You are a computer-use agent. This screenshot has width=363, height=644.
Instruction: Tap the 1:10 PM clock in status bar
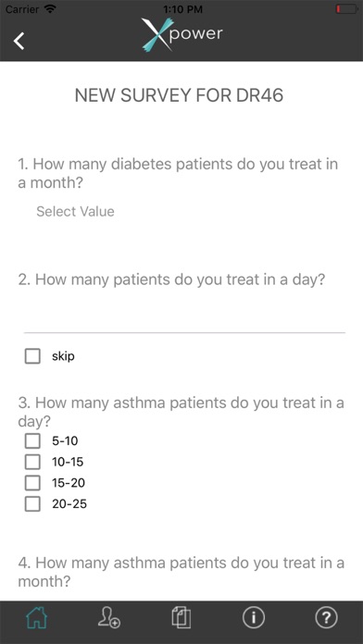point(182,9)
